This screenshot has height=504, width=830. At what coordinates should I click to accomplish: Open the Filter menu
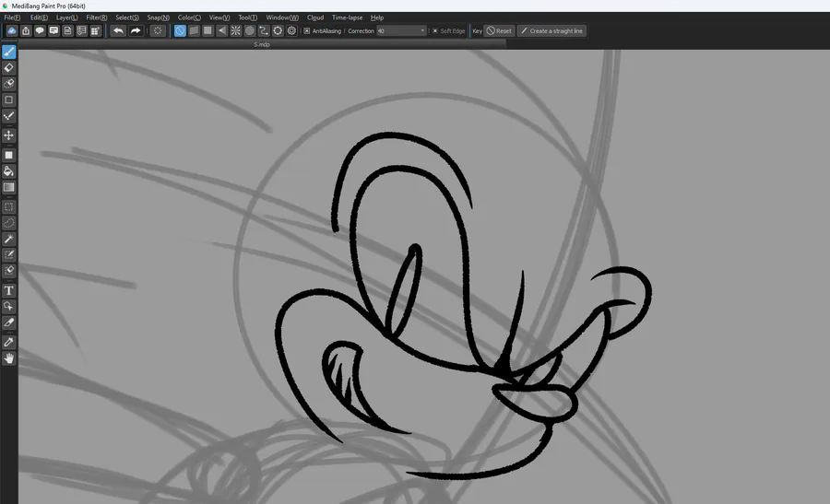pos(97,18)
